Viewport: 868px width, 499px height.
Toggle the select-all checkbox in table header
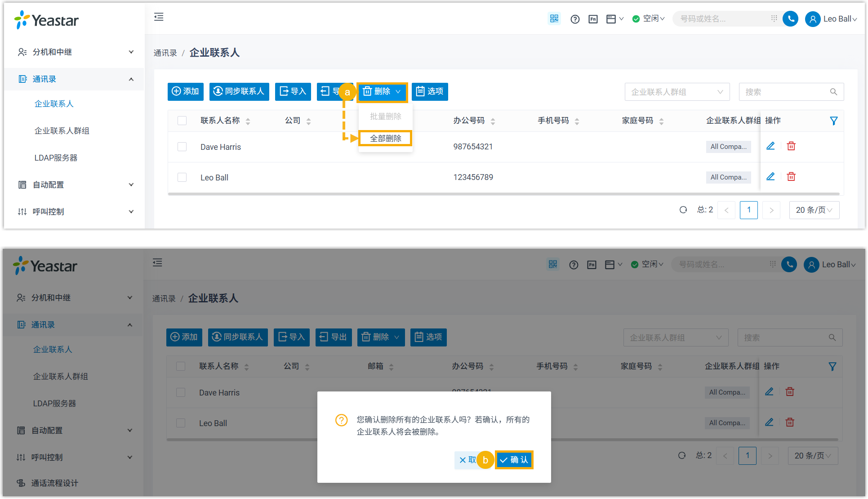click(182, 121)
